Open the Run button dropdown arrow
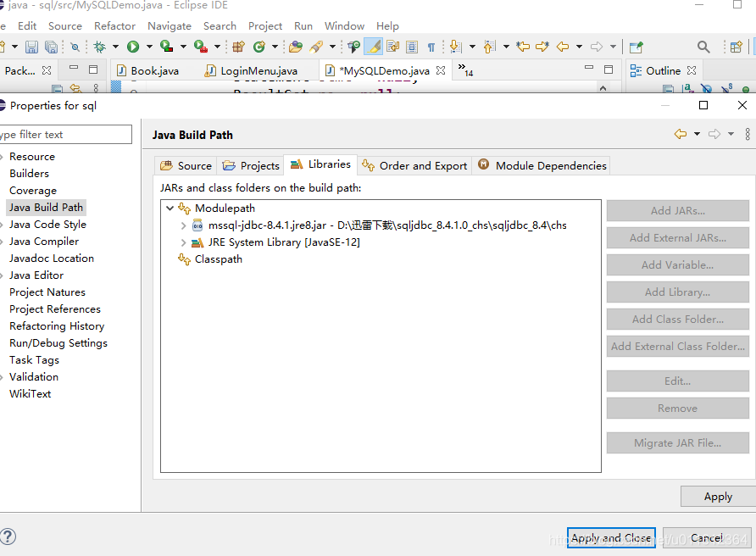Viewport: 756px width, 556px height. pos(149,47)
